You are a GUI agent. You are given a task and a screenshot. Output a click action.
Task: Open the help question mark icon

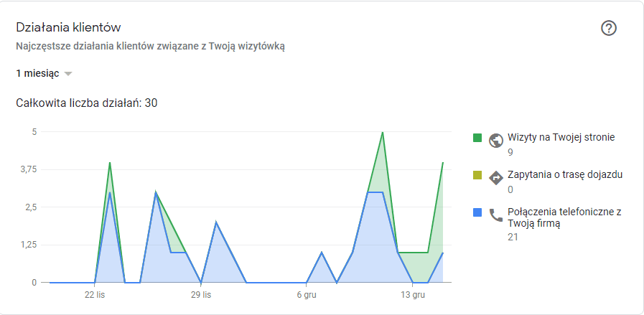tap(609, 28)
